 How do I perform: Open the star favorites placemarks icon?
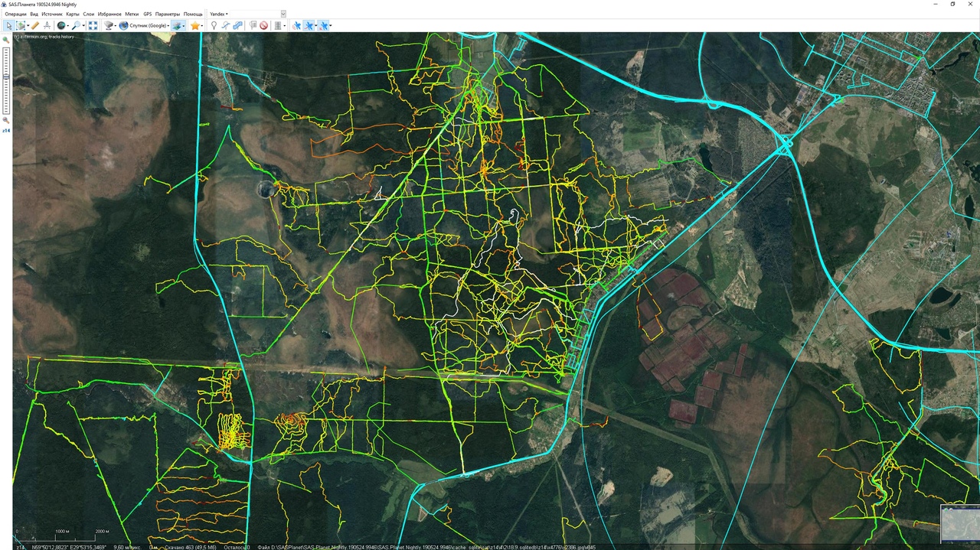pyautogui.click(x=195, y=25)
